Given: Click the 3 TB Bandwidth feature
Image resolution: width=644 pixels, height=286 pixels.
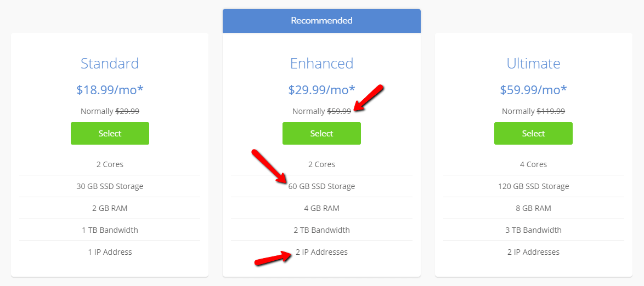Looking at the screenshot, I should (x=533, y=230).
